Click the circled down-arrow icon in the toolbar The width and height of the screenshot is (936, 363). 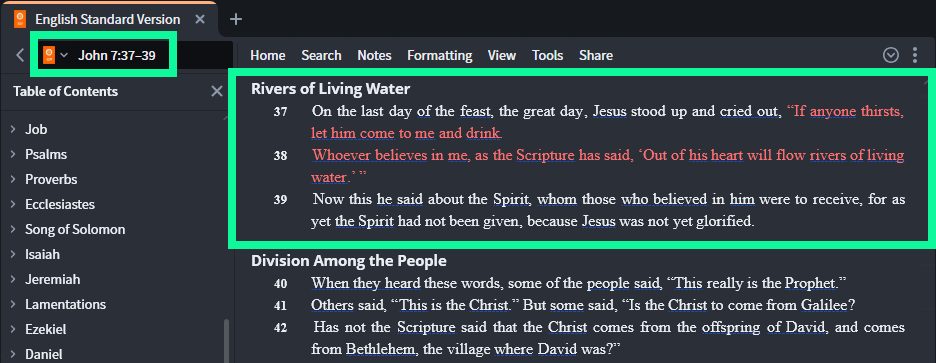pyautogui.click(x=891, y=56)
